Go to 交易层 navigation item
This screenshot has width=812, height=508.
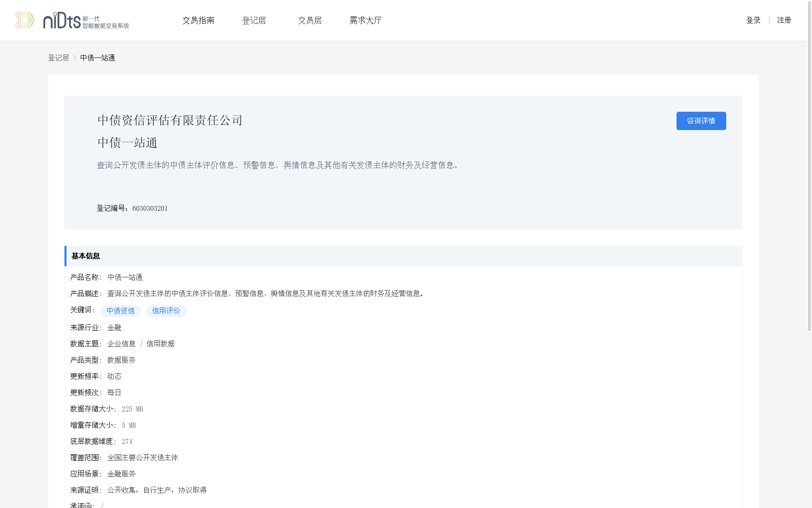(310, 20)
